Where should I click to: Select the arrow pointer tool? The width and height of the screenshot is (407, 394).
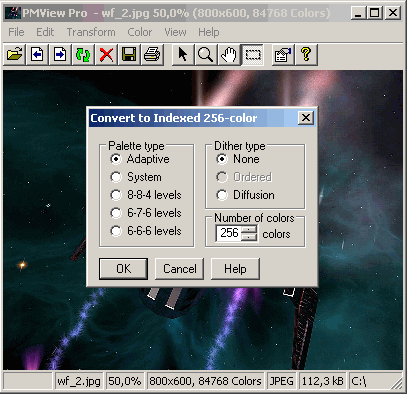183,54
